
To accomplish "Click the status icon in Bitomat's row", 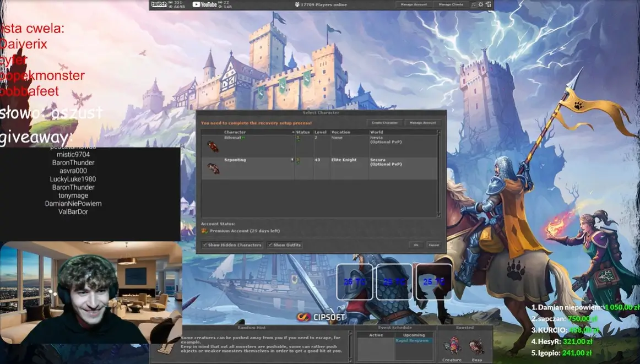I will [298, 139].
